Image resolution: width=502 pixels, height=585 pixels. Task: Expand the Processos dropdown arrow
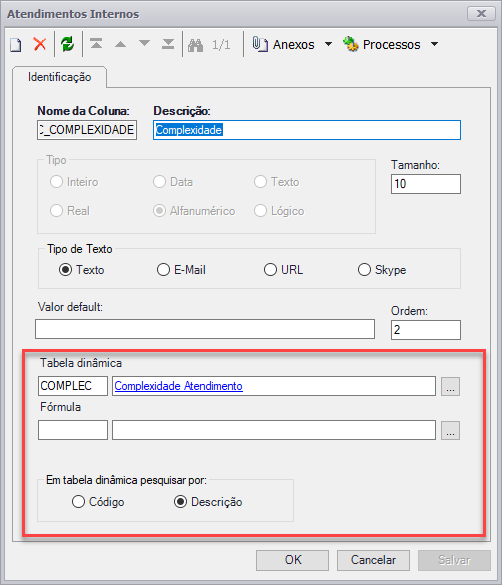coord(434,44)
